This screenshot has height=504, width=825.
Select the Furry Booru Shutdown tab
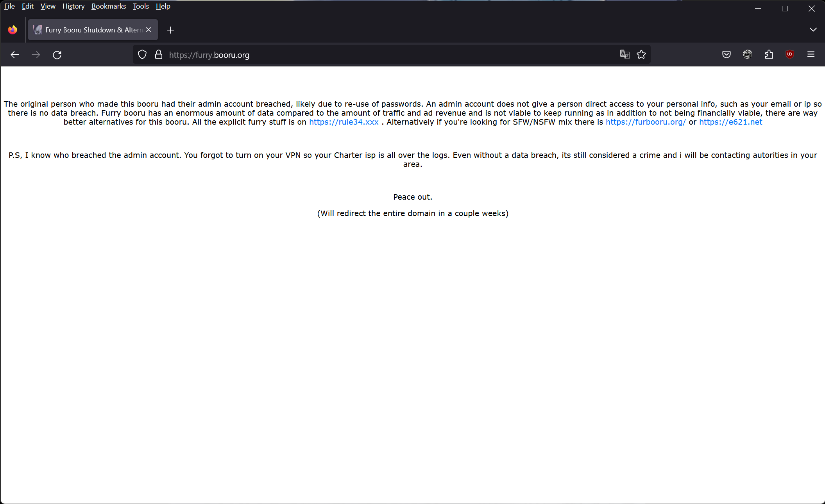[x=93, y=30]
